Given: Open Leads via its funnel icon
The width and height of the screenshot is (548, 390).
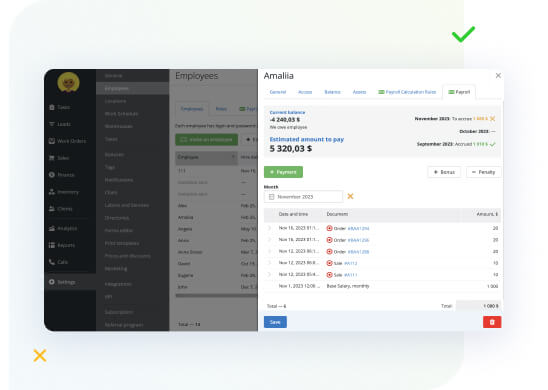Looking at the screenshot, I should 52,124.
